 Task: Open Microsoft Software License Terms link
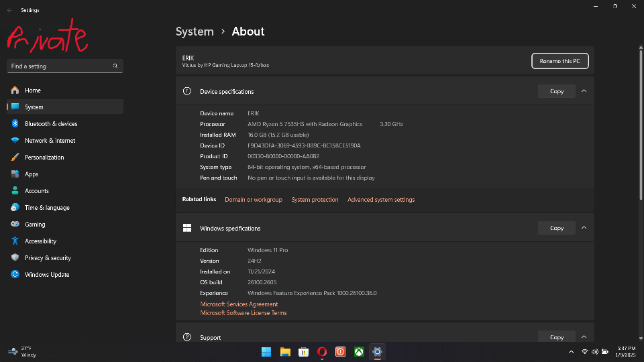(x=243, y=313)
